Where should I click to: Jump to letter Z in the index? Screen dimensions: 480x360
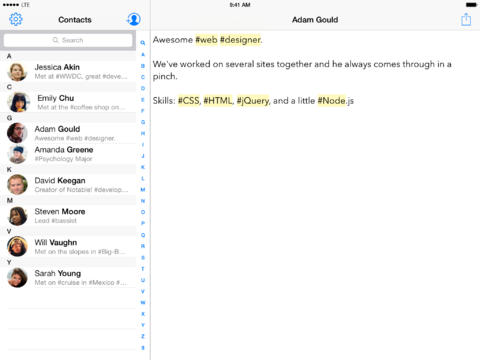point(143,336)
